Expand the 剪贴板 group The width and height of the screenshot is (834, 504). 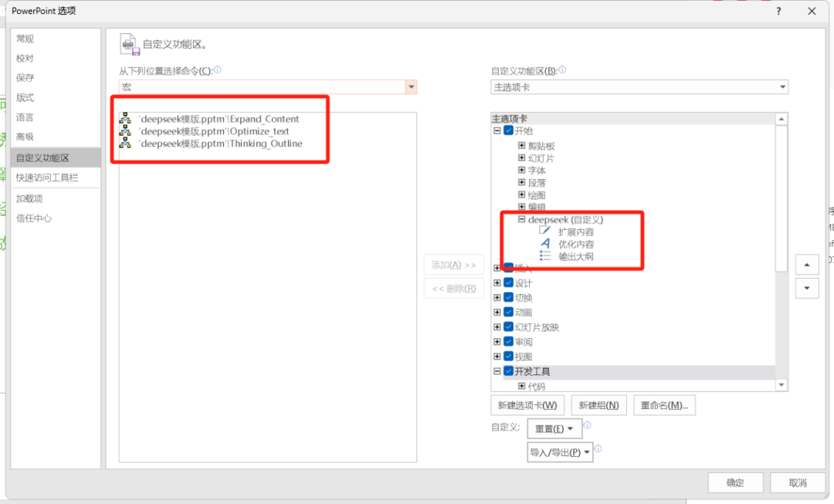pyautogui.click(x=521, y=145)
